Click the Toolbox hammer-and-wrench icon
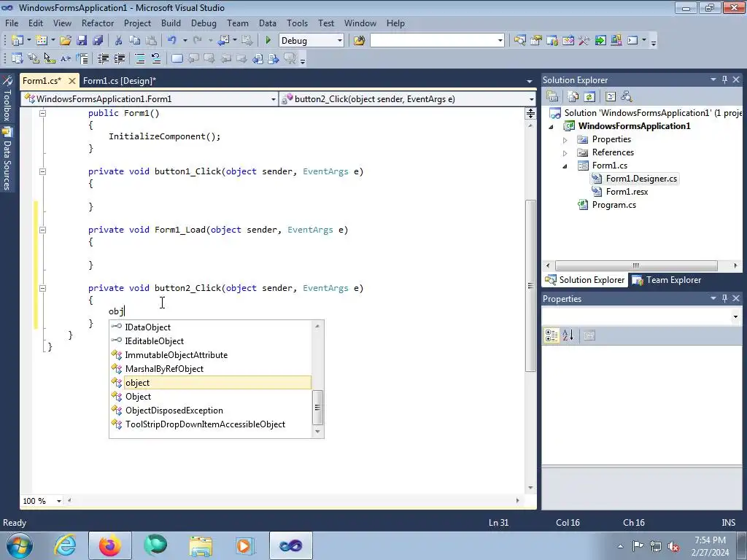 click(x=584, y=41)
